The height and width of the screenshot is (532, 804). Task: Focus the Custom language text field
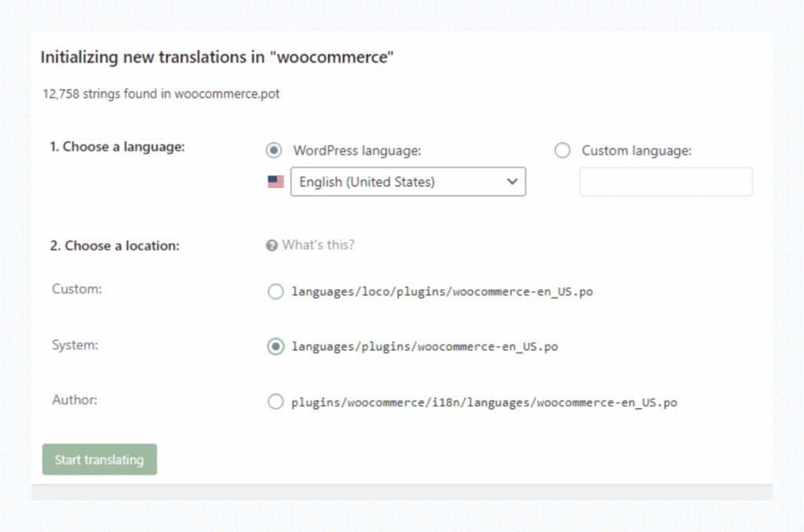coord(666,181)
